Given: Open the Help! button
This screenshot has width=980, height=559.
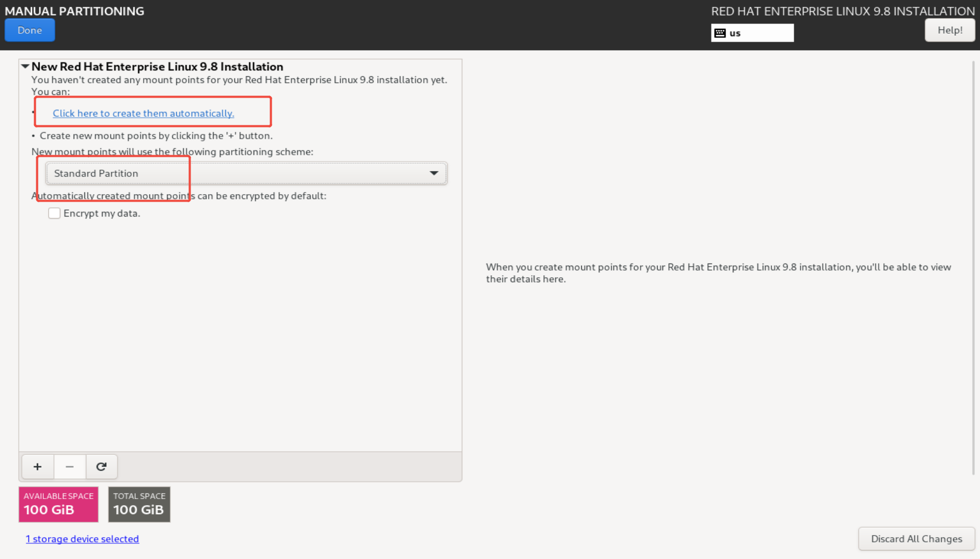Looking at the screenshot, I should tap(950, 30).
